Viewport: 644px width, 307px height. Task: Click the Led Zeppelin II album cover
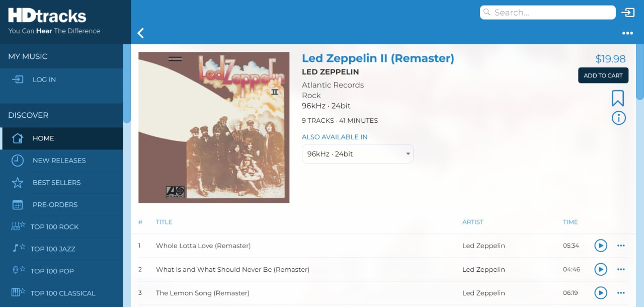click(x=214, y=127)
